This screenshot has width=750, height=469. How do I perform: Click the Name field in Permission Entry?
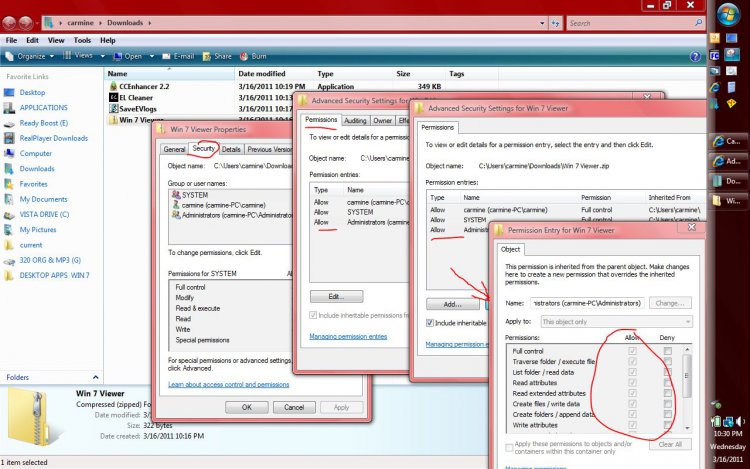tap(587, 303)
